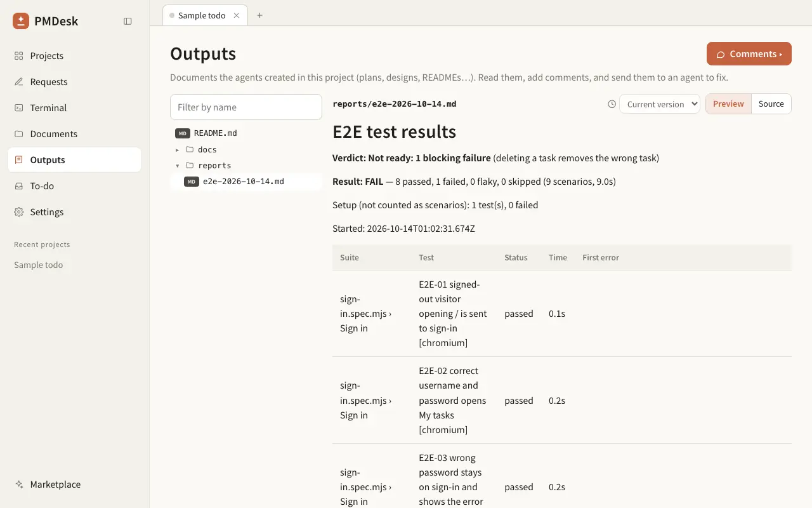Open Requests in the sidebar
The height and width of the screenshot is (508, 812).
click(74, 82)
